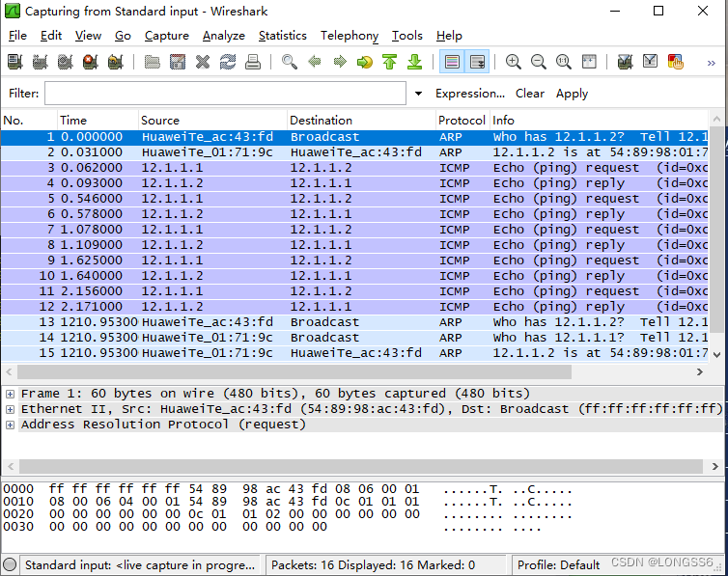Select packet 2 ARP reply row
Screen dimensions: 728x576
[x=354, y=152]
